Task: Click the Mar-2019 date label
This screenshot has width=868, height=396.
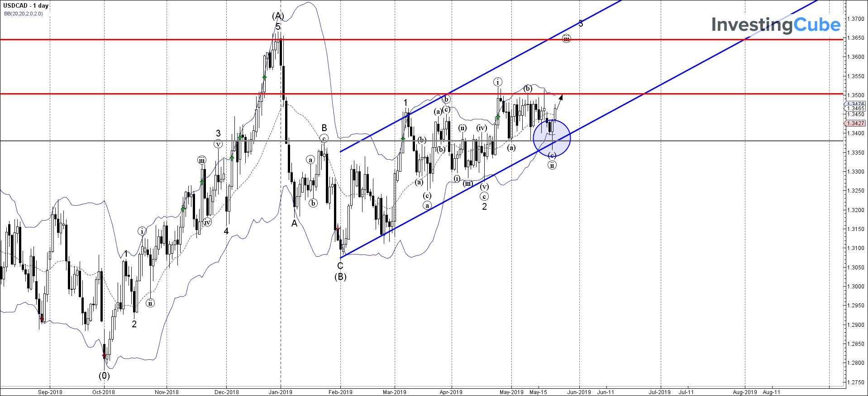Action: [395, 392]
